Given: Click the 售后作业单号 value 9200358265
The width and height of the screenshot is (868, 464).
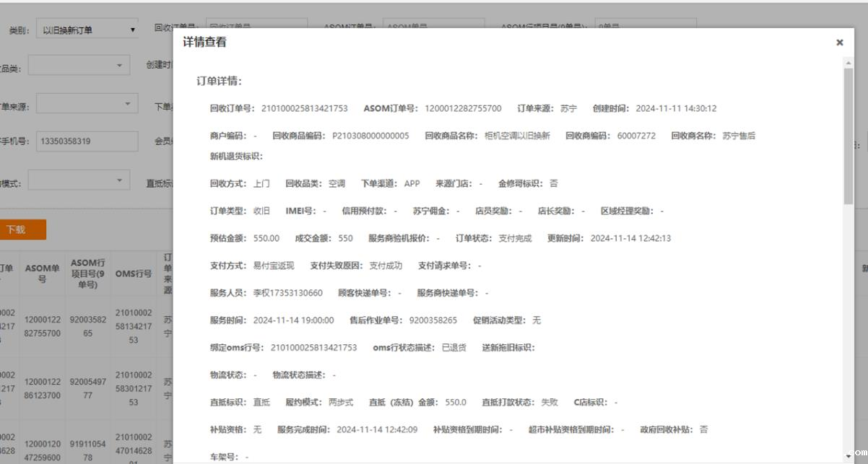Looking at the screenshot, I should pos(433,320).
